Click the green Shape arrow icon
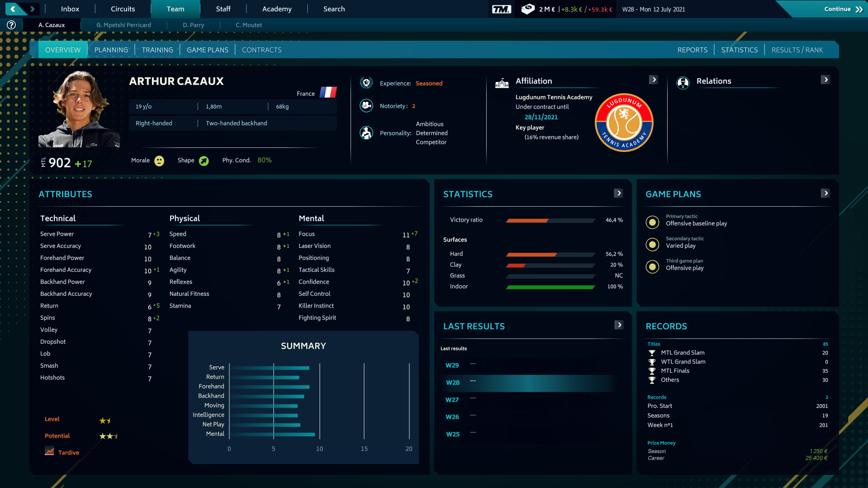The width and height of the screenshot is (868, 488). pyautogui.click(x=204, y=161)
